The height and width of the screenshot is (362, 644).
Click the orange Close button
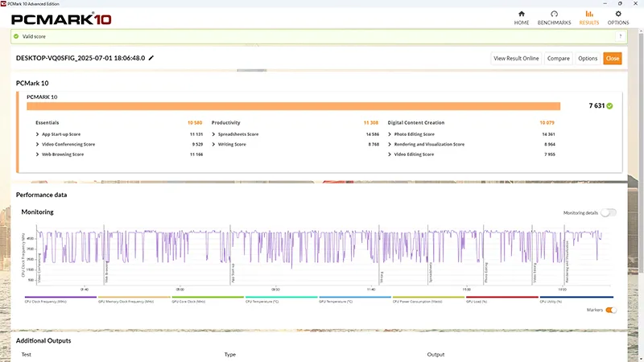click(613, 58)
